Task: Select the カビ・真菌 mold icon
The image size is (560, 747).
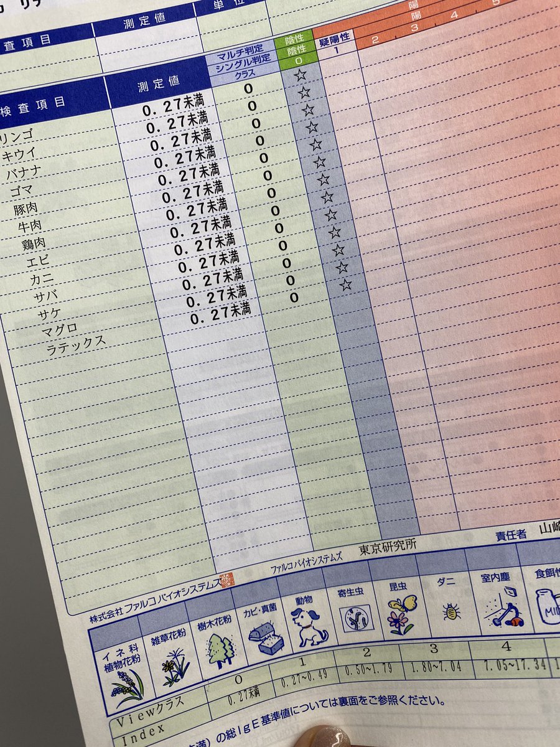Action: click(265, 639)
